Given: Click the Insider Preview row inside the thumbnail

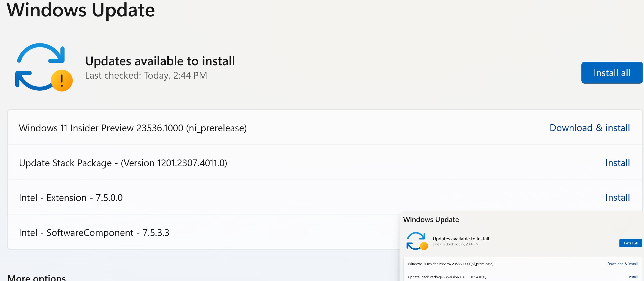Looking at the screenshot, I should pyautogui.click(x=523, y=264).
